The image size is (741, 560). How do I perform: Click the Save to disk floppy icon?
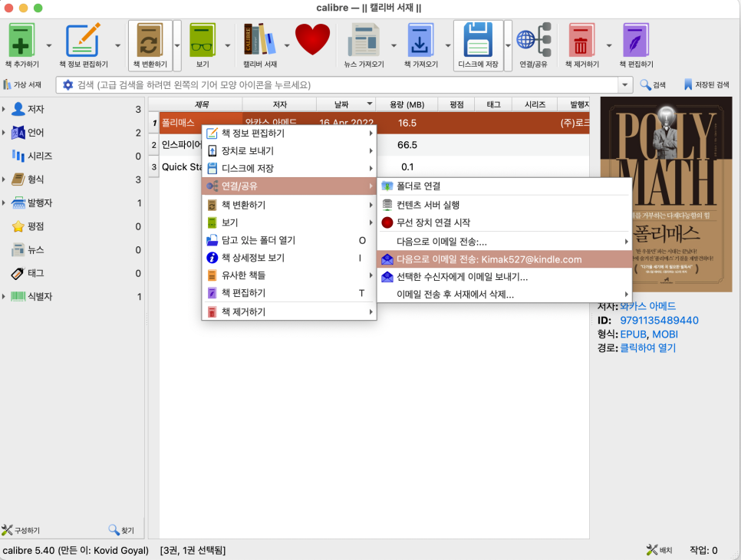click(478, 40)
